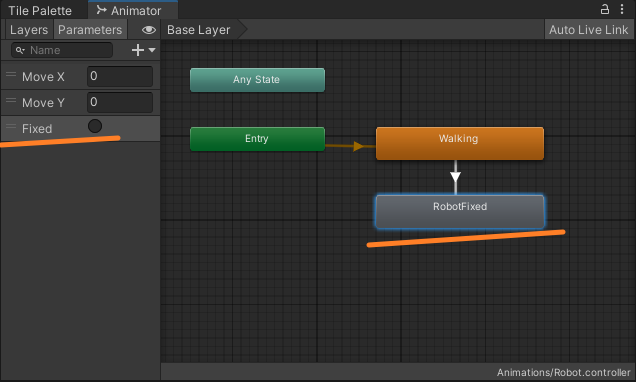Open the add-parameter dropdown arrow

coord(152,50)
